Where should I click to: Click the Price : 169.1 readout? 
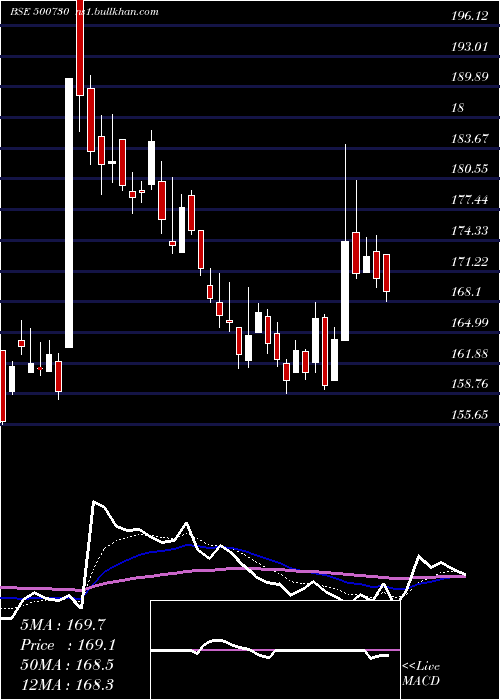67,645
